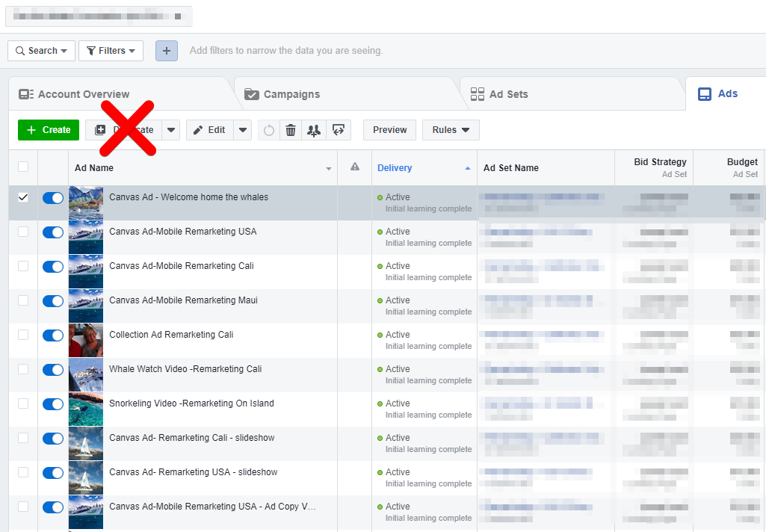Image resolution: width=766 pixels, height=532 pixels.
Task: Sort by the Delivery column header
Action: [395, 168]
